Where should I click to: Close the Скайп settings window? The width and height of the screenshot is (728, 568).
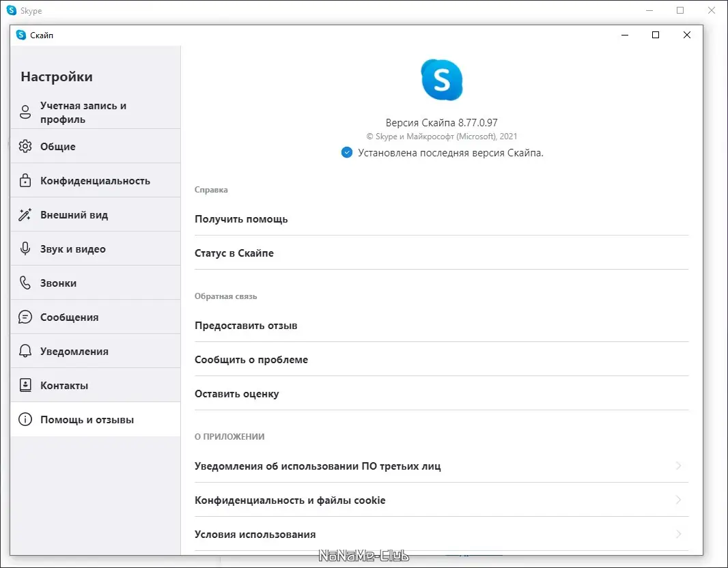pyautogui.click(x=687, y=35)
